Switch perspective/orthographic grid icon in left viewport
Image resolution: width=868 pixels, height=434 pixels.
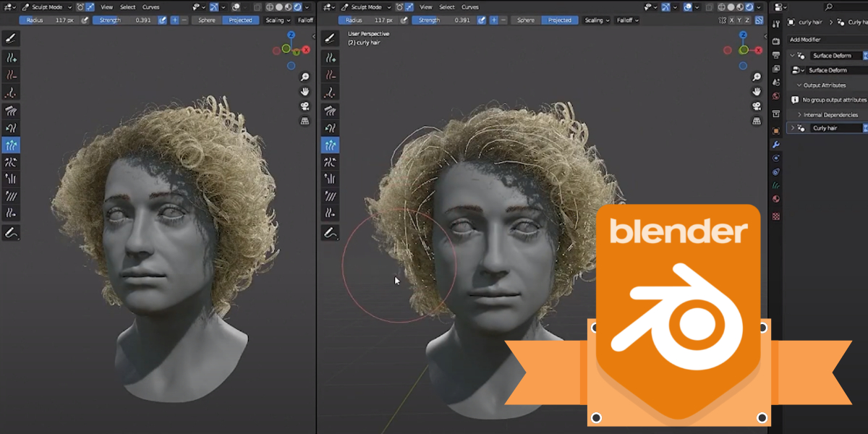pyautogui.click(x=305, y=121)
